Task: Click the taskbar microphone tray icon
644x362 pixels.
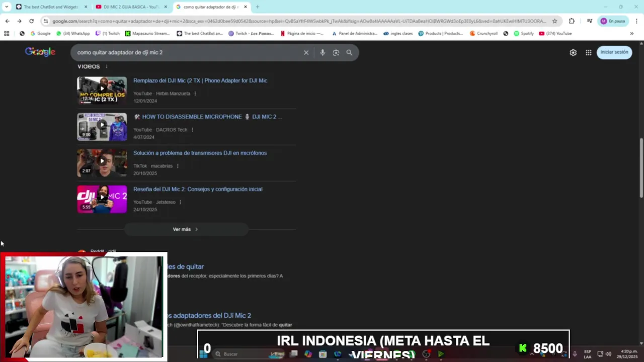Action: (575, 354)
